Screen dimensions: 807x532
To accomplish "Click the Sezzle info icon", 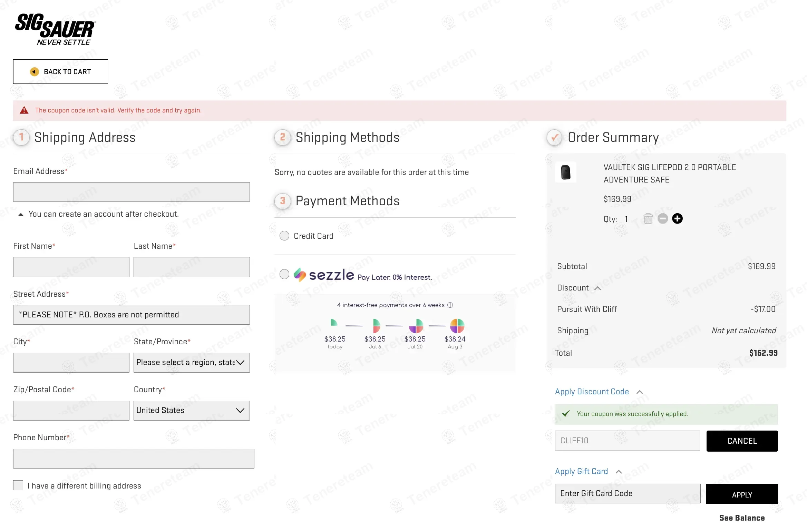I will (x=450, y=305).
